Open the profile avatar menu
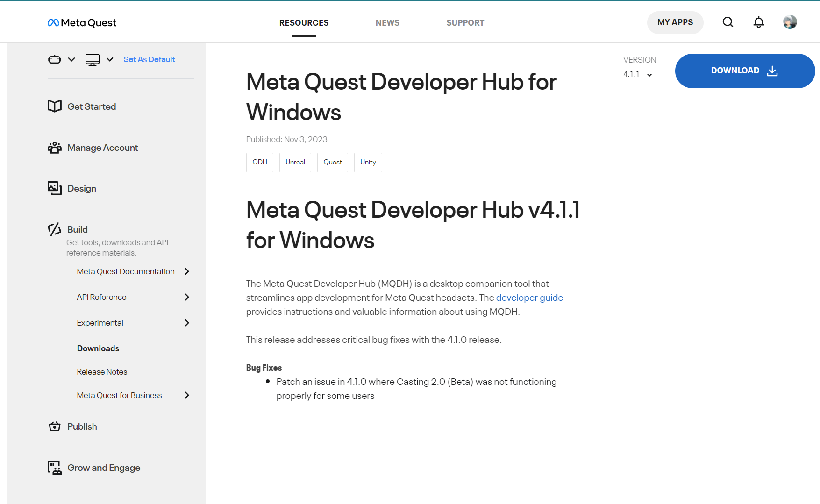The width and height of the screenshot is (820, 504). (x=790, y=21)
